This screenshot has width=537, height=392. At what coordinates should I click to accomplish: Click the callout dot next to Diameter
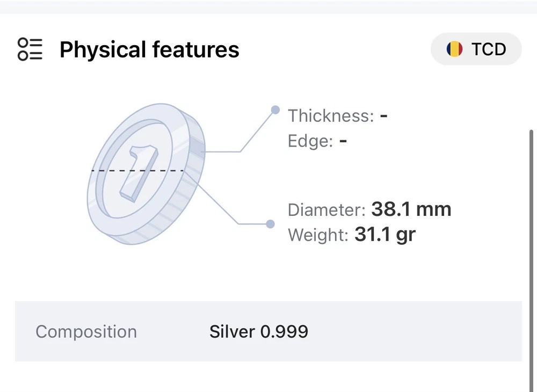[271, 224]
